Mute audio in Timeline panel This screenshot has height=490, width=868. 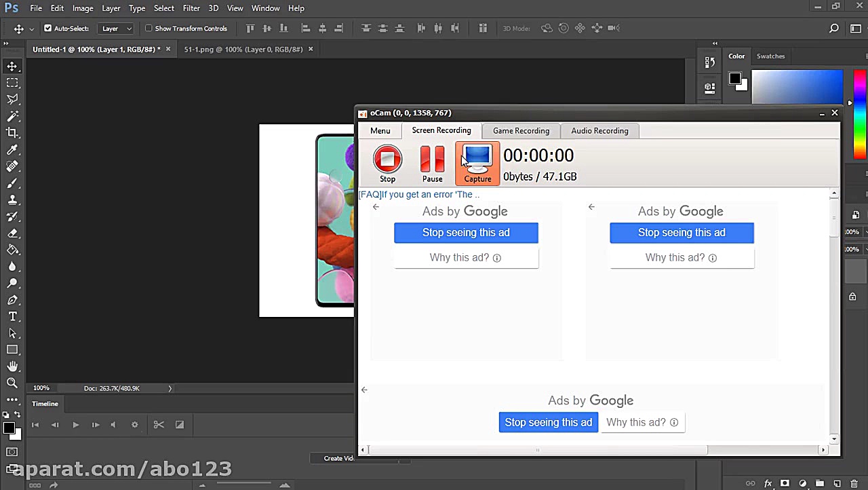(x=113, y=425)
